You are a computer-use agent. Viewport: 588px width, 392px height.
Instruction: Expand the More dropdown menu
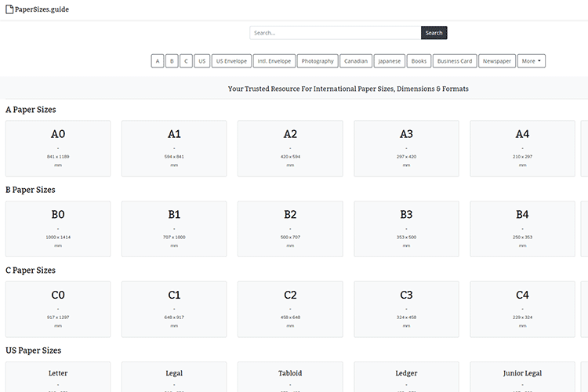click(531, 61)
